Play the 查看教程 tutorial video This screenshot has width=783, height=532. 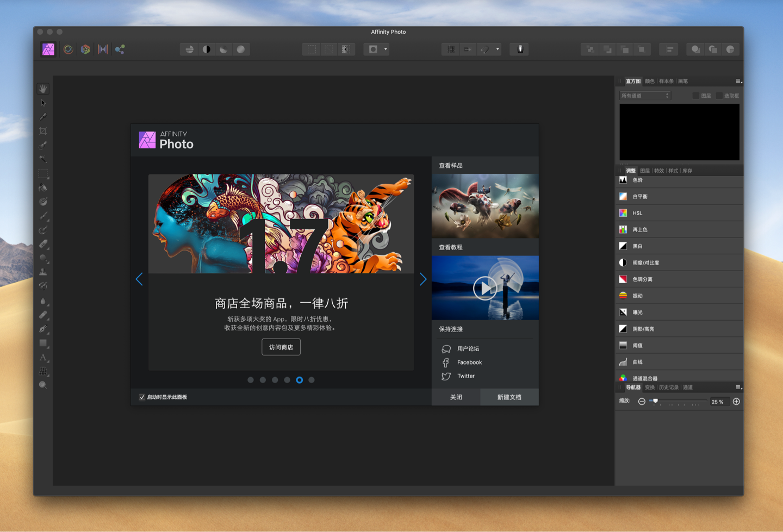coord(485,288)
